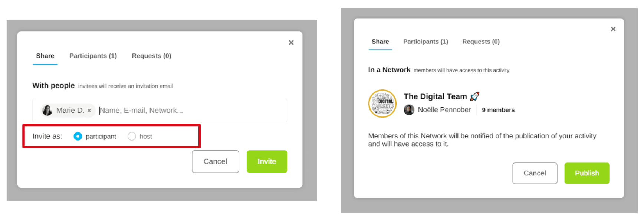Select the host radio option
The image size is (644, 220).
[x=132, y=137]
